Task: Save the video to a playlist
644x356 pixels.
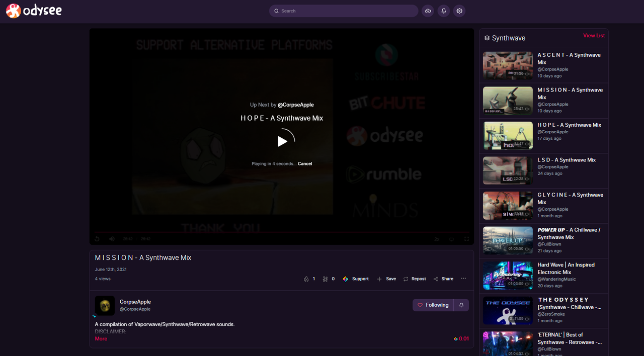Action: tap(386, 279)
